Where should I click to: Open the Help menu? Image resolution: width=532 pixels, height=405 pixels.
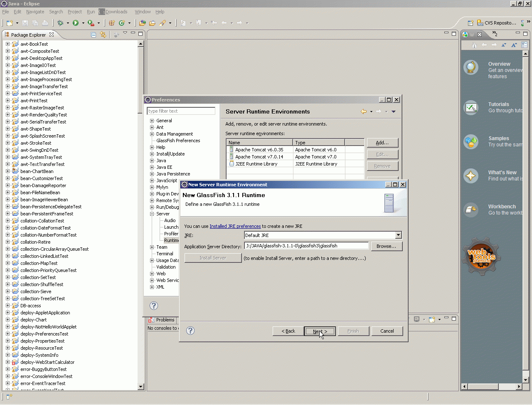pyautogui.click(x=160, y=12)
